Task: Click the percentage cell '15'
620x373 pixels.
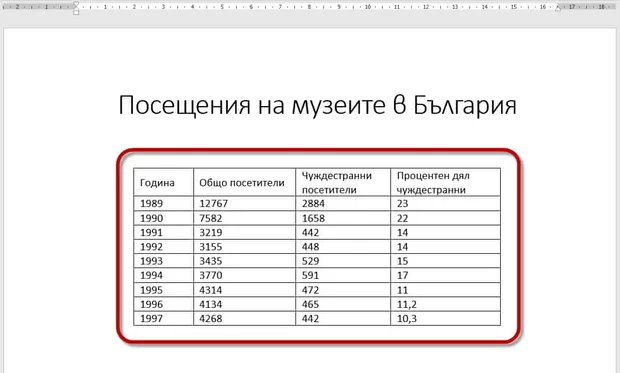Action: [x=446, y=261]
